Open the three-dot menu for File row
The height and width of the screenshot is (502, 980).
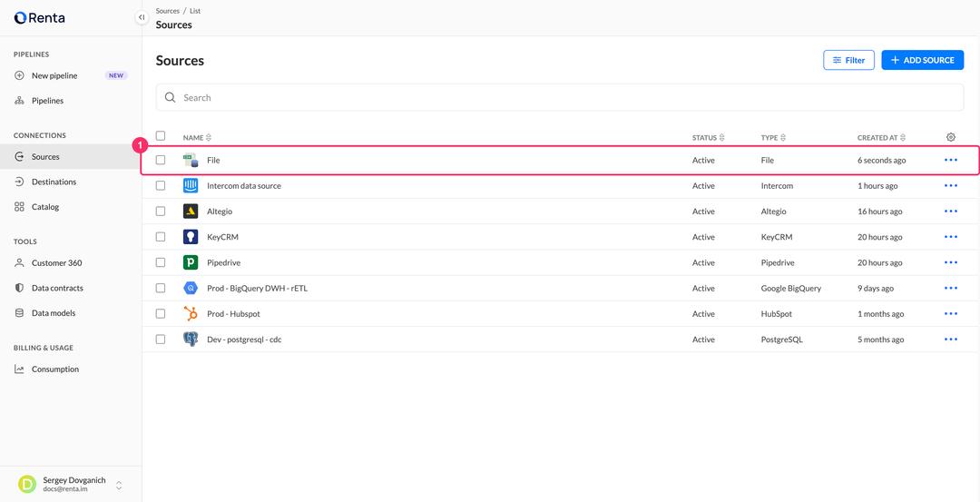pos(951,160)
